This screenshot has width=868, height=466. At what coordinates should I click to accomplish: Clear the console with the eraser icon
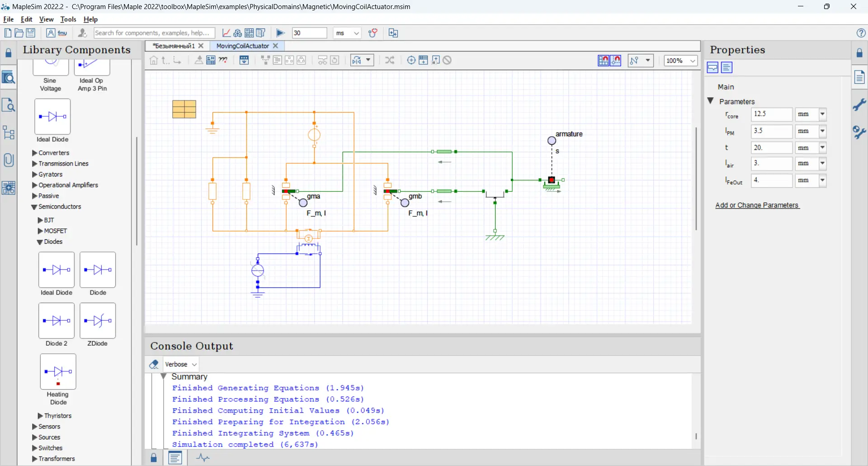point(154,364)
